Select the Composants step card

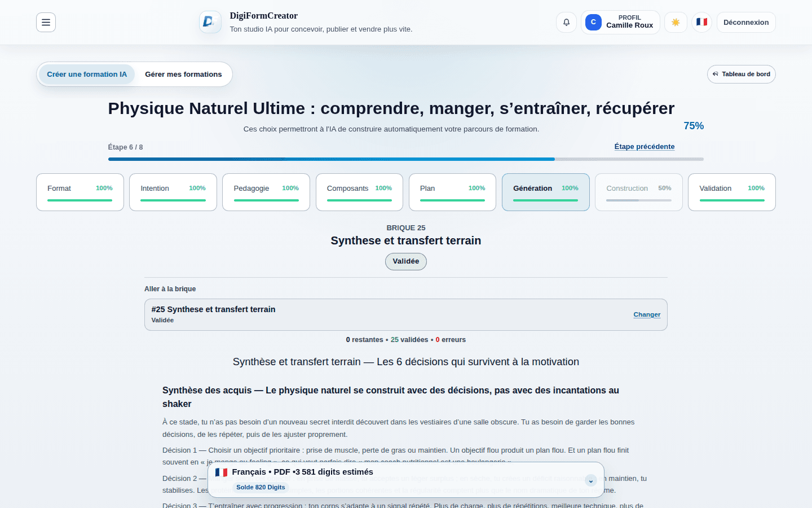(x=359, y=192)
